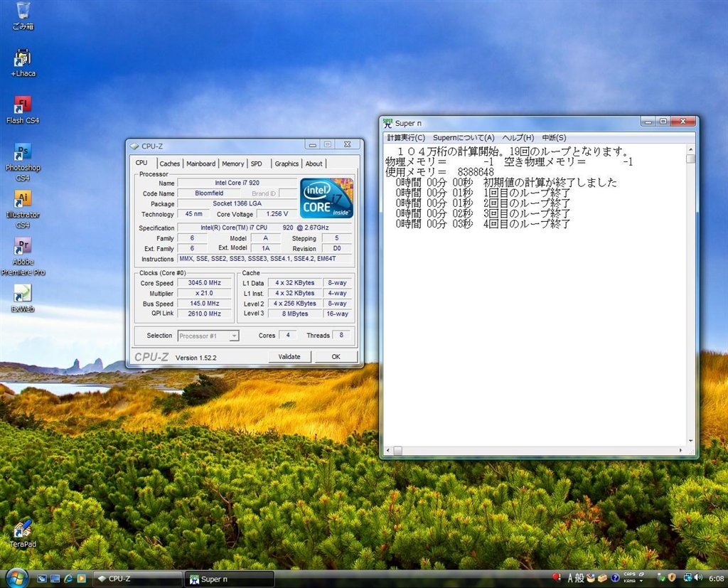Click the Core Voltage value 1.256 V
Screen dimensions: 728x588
coord(277,213)
